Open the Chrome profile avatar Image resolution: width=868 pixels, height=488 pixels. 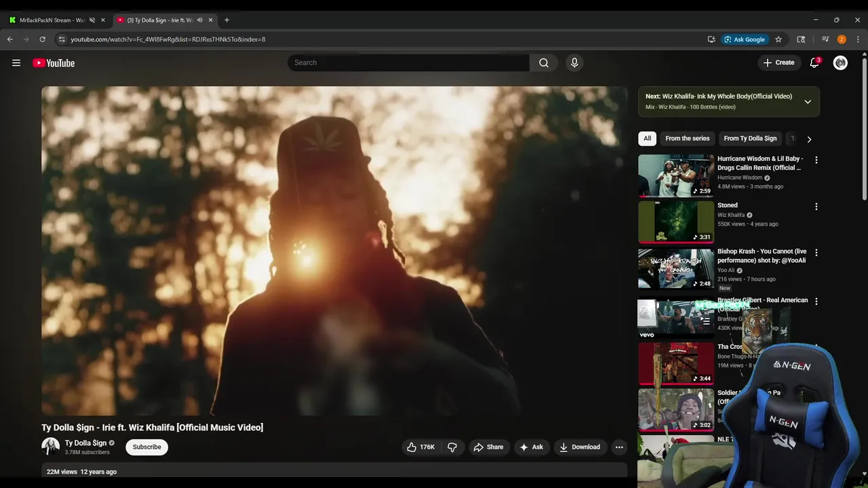point(842,39)
